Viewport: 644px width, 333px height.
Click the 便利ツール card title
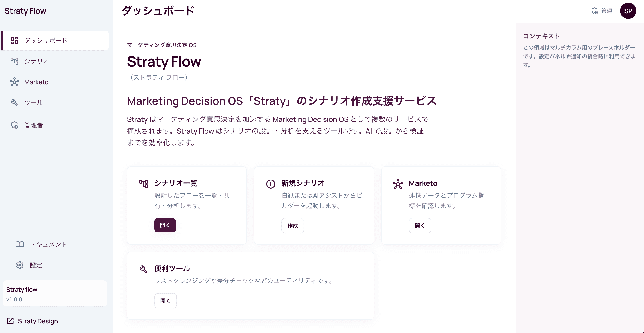pyautogui.click(x=172, y=268)
